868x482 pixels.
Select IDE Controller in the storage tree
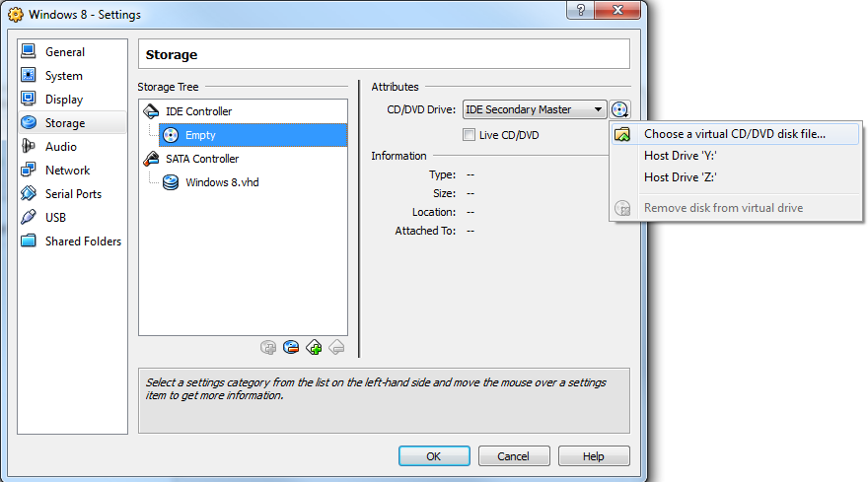tap(198, 111)
